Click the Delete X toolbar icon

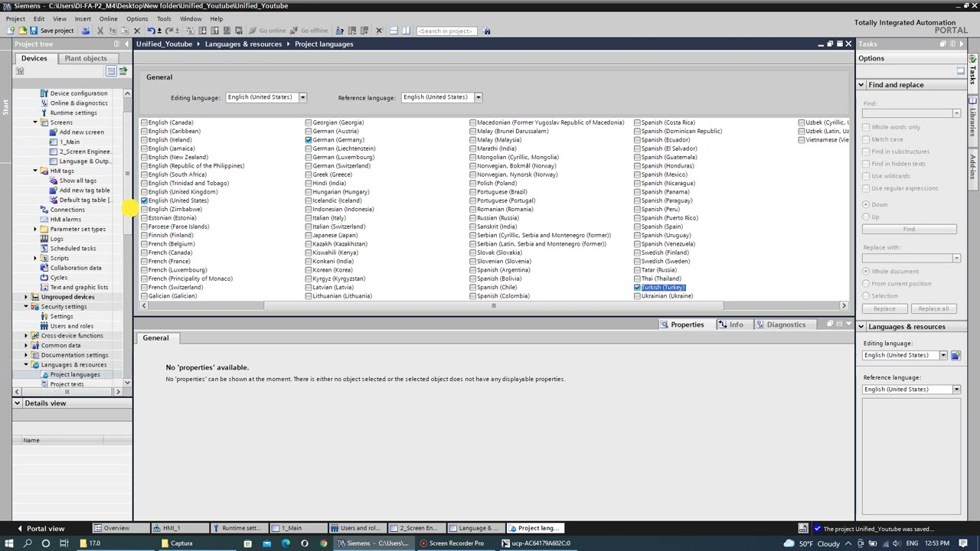point(137,31)
